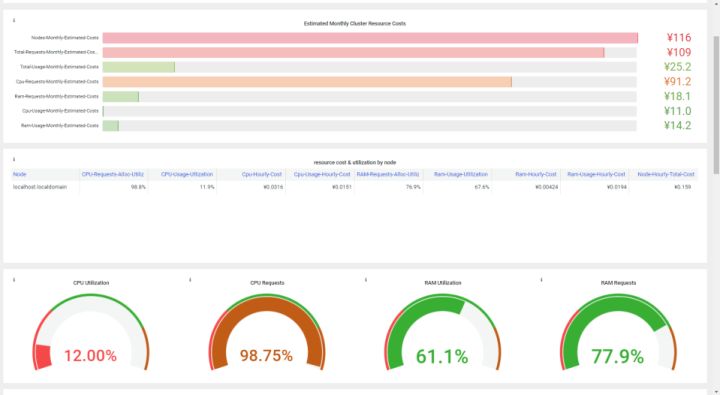Image resolution: width=720 pixels, height=395 pixels.
Task: Click the '11.9%' CPU usage table cell
Action: (x=207, y=187)
